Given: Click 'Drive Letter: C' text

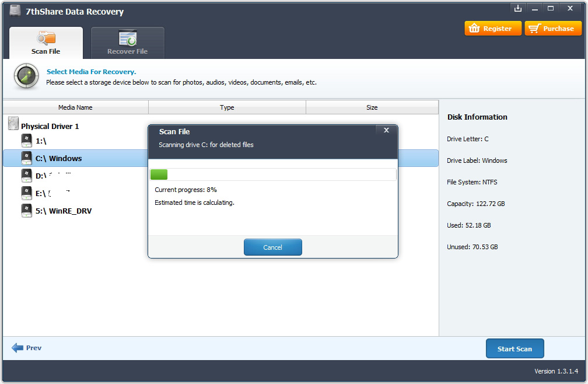Looking at the screenshot, I should 468,139.
